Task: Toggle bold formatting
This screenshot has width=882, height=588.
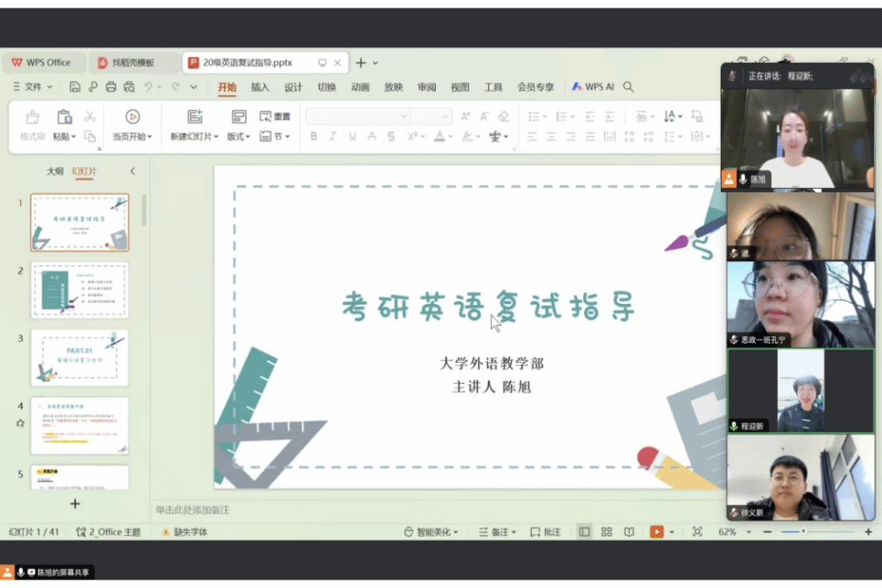Action: tap(313, 136)
